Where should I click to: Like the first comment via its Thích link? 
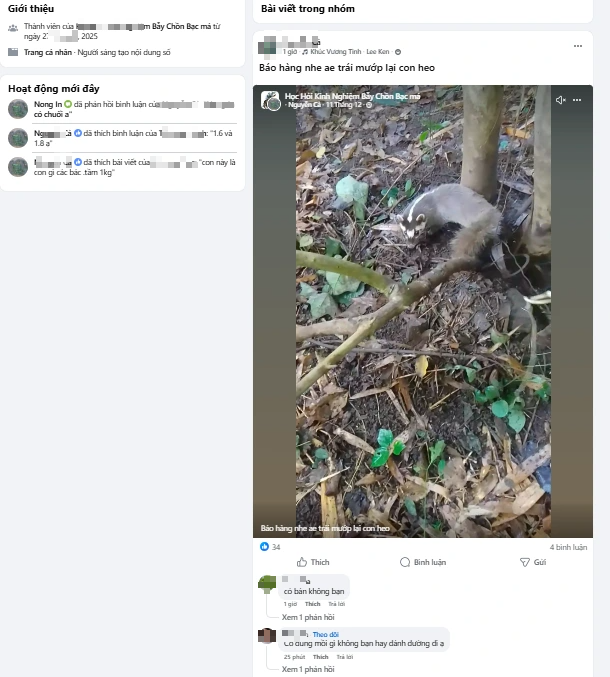pos(312,604)
